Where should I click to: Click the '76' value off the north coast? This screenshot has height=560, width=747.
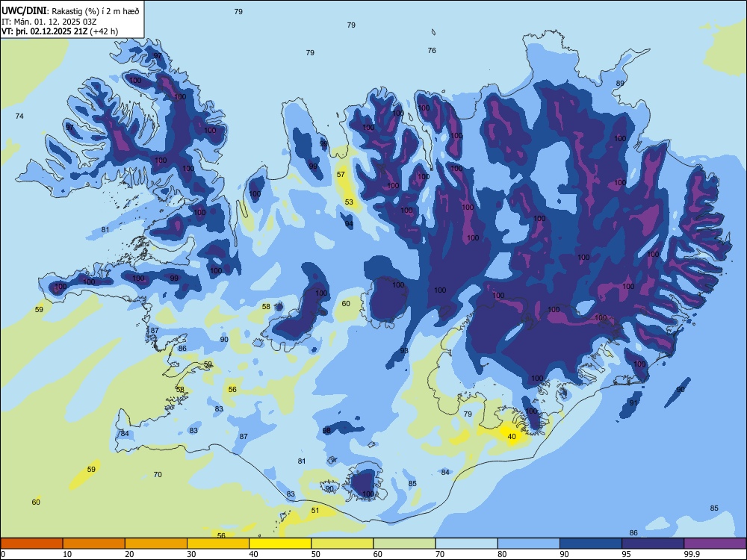(x=432, y=51)
